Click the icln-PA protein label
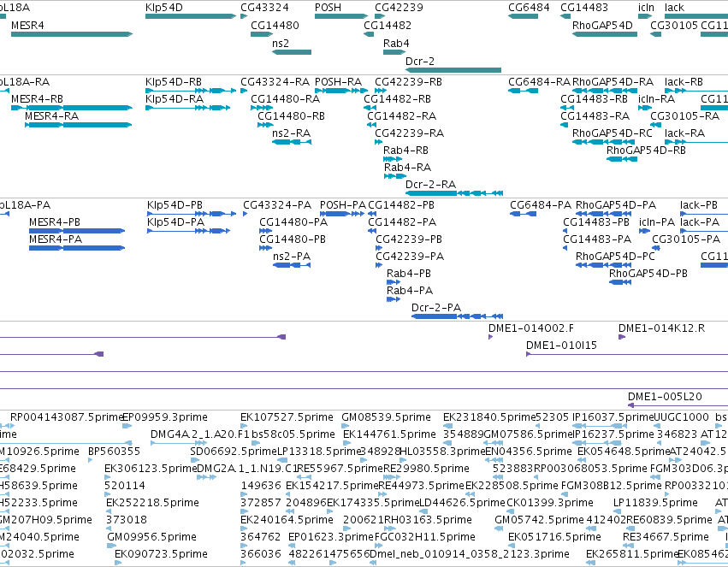This screenshot has height=567, width=728. (656, 222)
